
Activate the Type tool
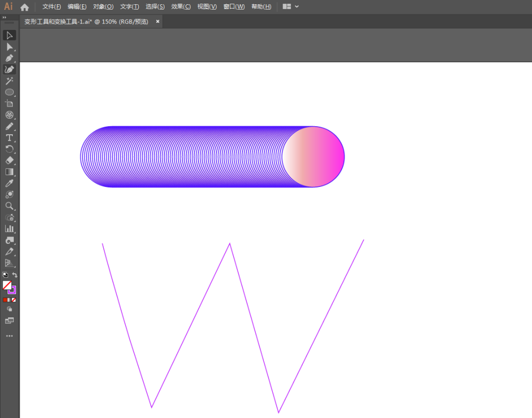click(10, 138)
